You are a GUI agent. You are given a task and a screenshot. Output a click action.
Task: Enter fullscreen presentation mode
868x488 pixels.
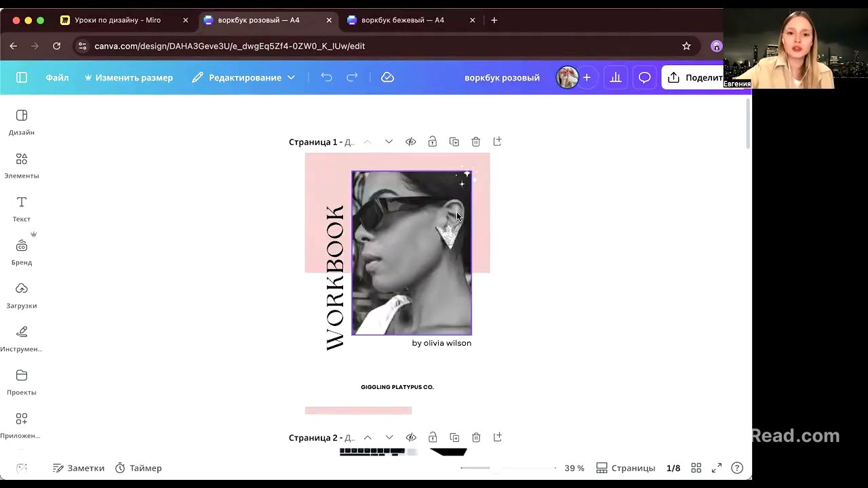pyautogui.click(x=717, y=468)
